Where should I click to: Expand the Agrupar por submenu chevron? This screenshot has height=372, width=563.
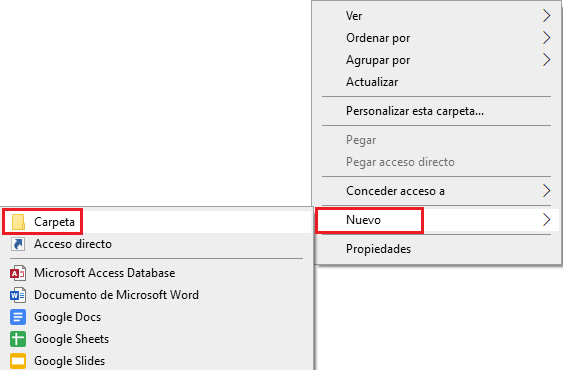(546, 60)
